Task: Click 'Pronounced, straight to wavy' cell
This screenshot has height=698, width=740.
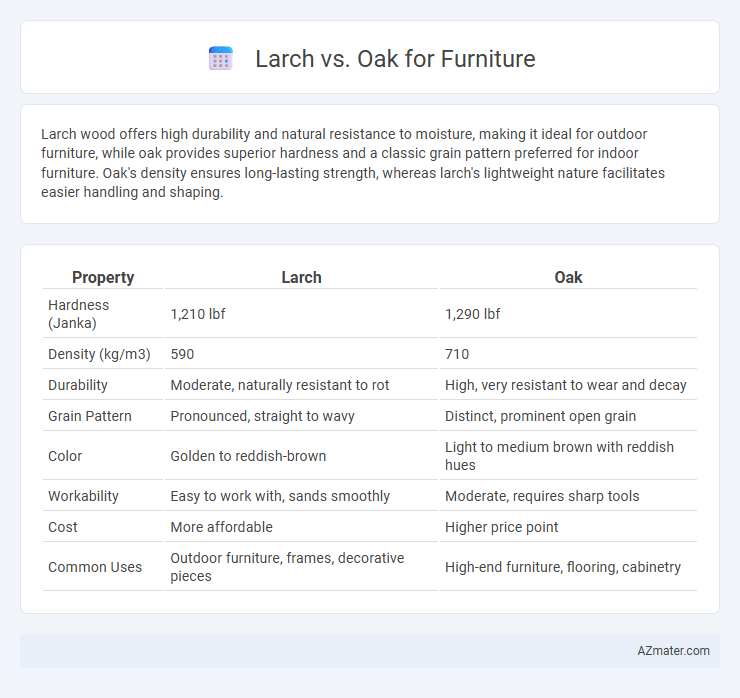Action: [x=262, y=416]
